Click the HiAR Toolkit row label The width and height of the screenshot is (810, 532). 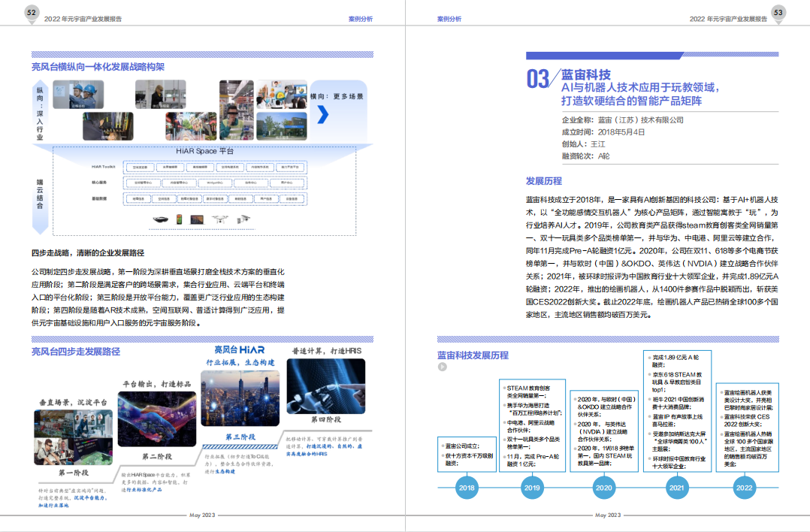[104, 167]
